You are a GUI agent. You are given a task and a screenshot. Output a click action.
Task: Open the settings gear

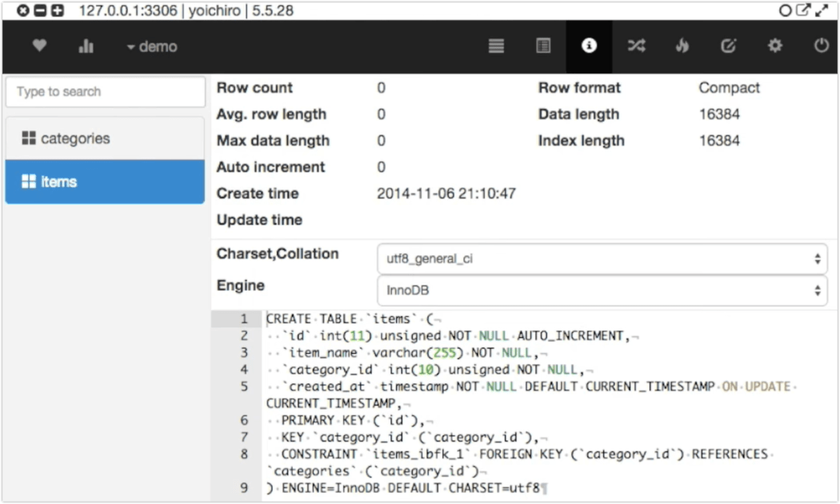[x=774, y=46]
